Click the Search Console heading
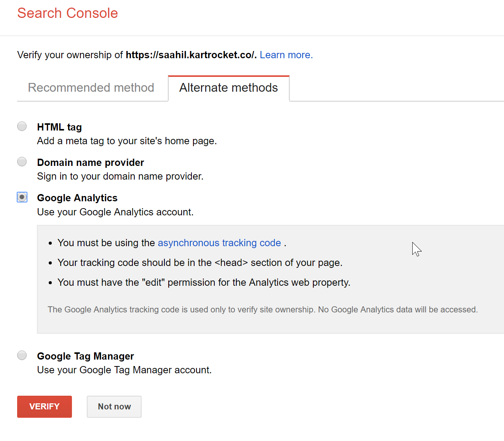This screenshot has height=441, width=504. tap(68, 13)
